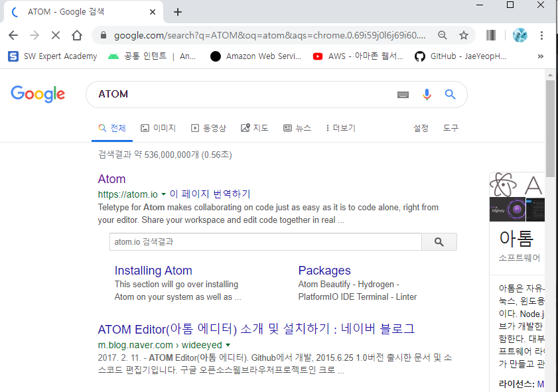This screenshot has width=558, height=392.
Task: Go back using the browser back arrow
Action: [13, 35]
